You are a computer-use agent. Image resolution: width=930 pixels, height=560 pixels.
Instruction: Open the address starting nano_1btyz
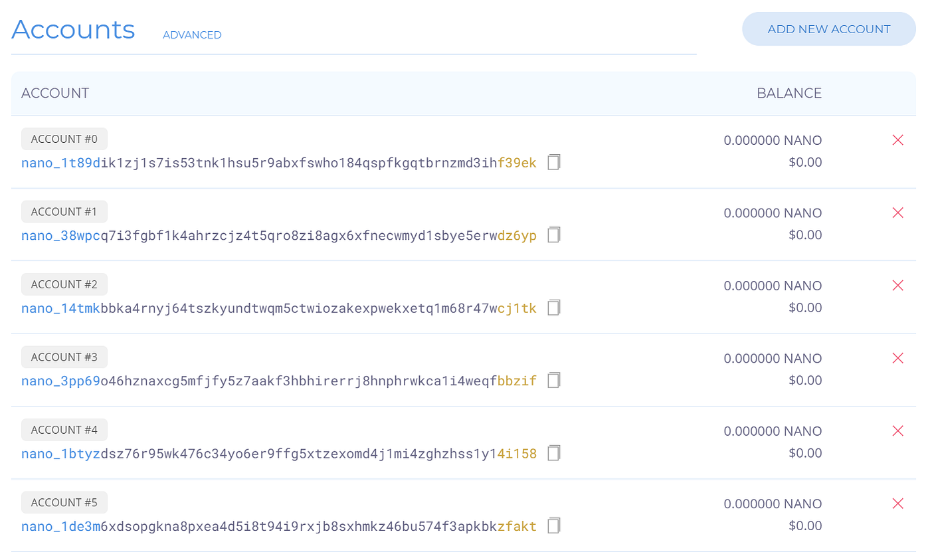279,454
